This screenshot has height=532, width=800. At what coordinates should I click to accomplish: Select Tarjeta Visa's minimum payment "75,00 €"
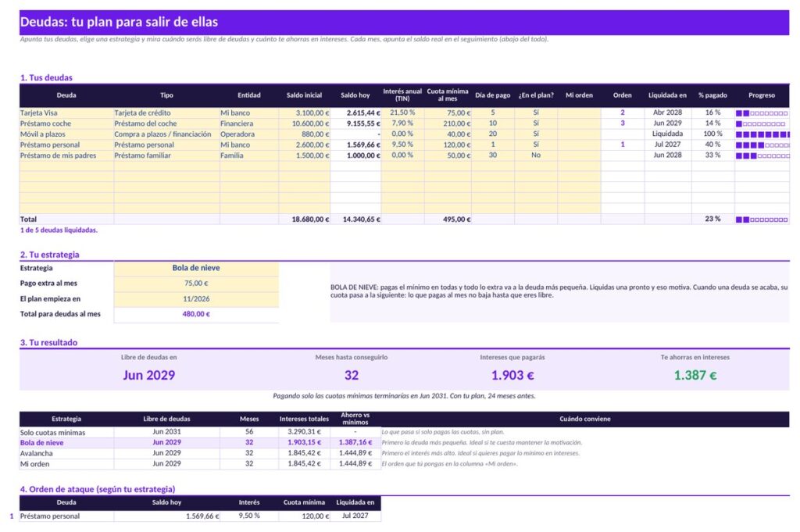[448, 112]
